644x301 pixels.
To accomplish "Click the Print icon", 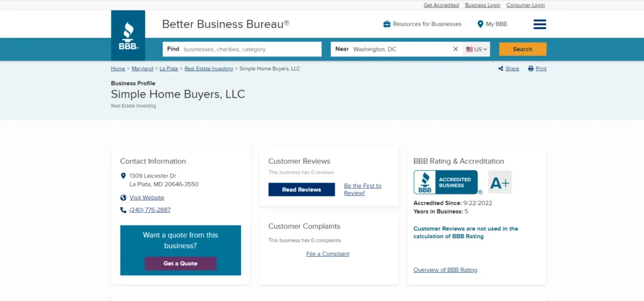I will pos(531,69).
